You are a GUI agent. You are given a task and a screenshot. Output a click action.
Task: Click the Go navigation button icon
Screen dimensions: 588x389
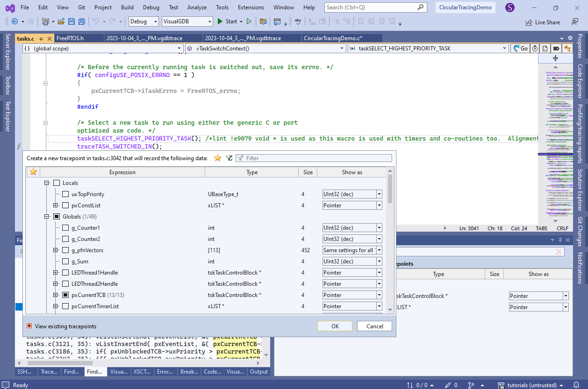coord(521,48)
